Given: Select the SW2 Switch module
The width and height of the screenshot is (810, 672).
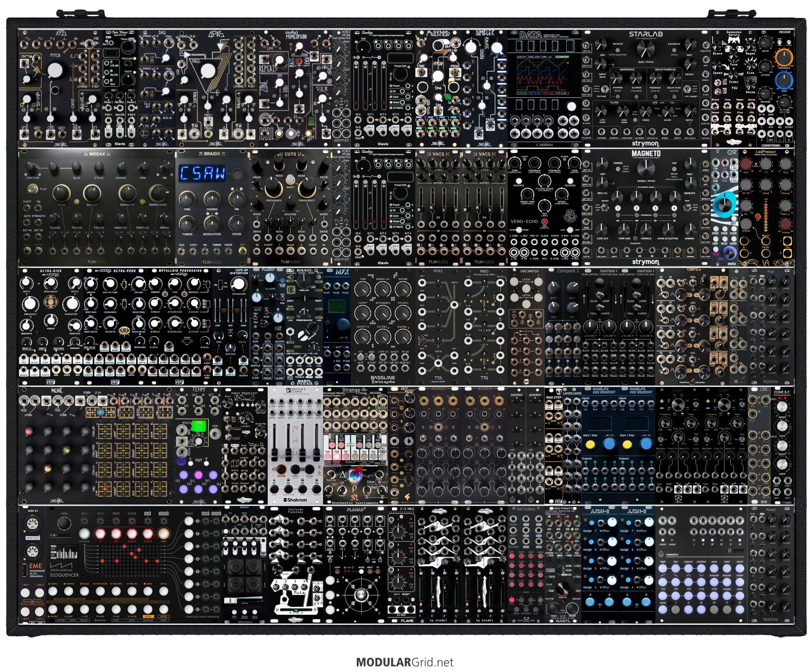Looking at the screenshot, I should tap(526, 327).
